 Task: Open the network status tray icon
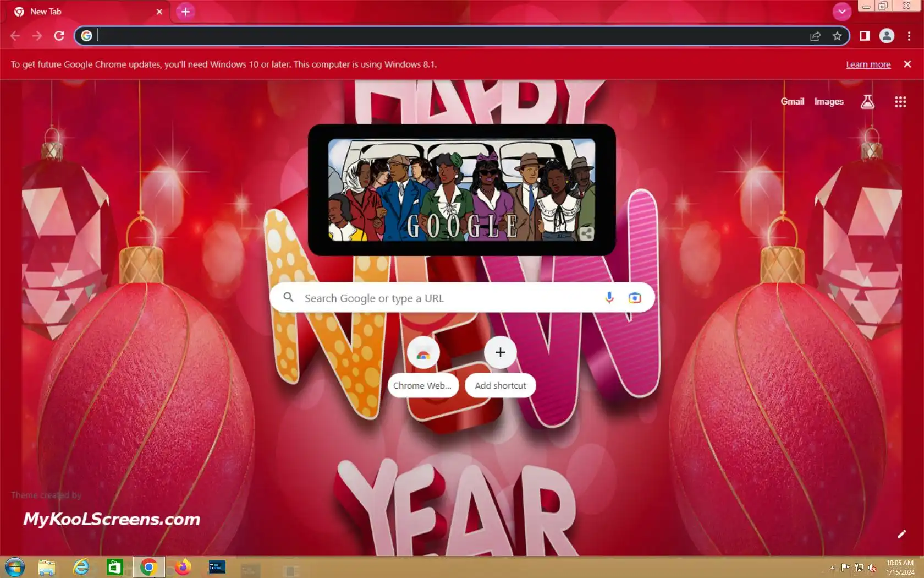click(859, 568)
